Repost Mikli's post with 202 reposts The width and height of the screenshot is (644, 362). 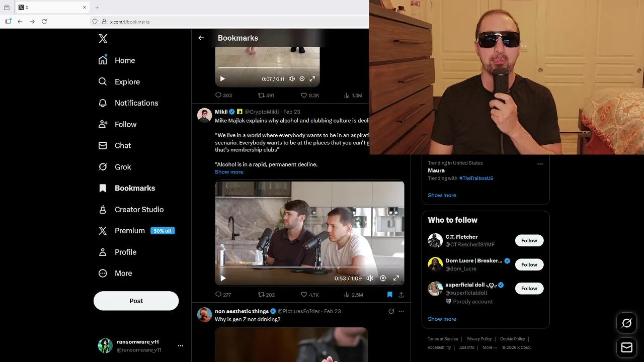click(x=266, y=295)
